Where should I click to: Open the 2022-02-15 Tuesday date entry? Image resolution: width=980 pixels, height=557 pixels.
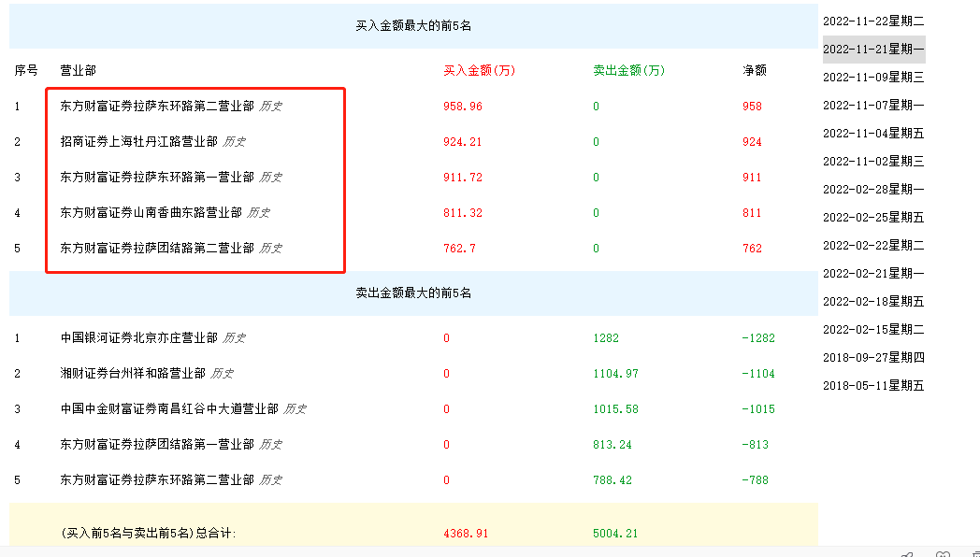click(x=873, y=330)
